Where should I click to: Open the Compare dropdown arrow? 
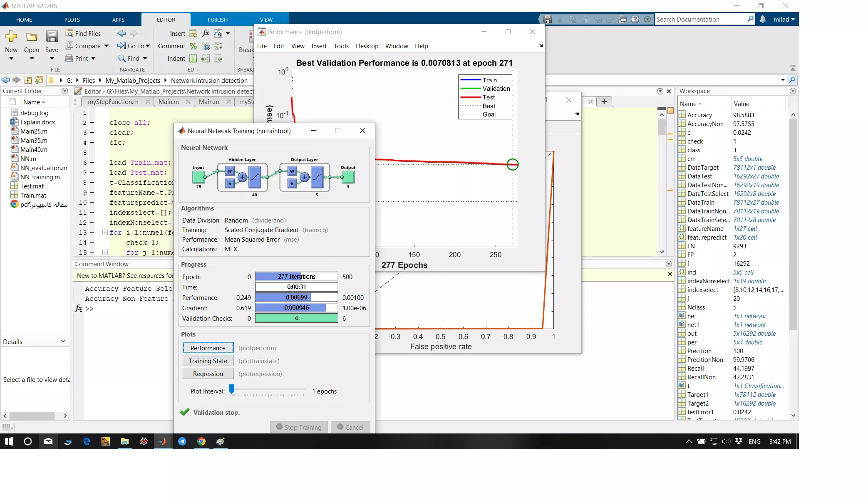click(x=106, y=46)
